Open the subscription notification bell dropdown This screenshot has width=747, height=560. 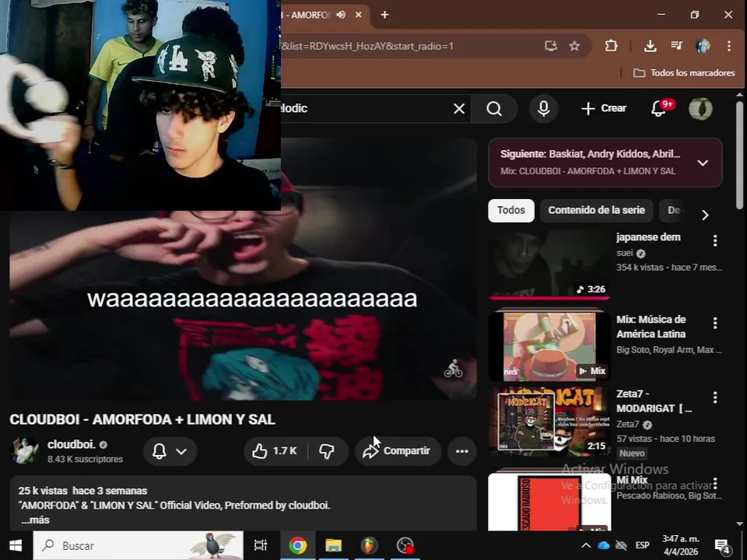coord(170,451)
